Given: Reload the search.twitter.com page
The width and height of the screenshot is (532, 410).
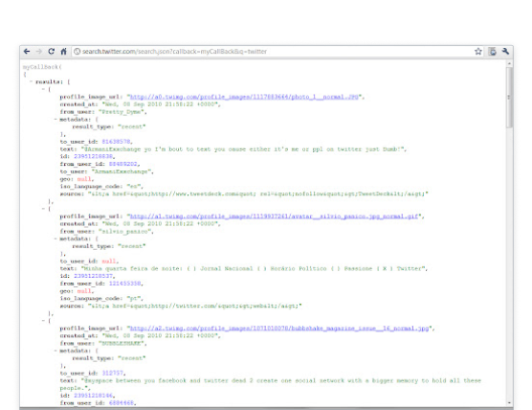Looking at the screenshot, I should [52, 52].
